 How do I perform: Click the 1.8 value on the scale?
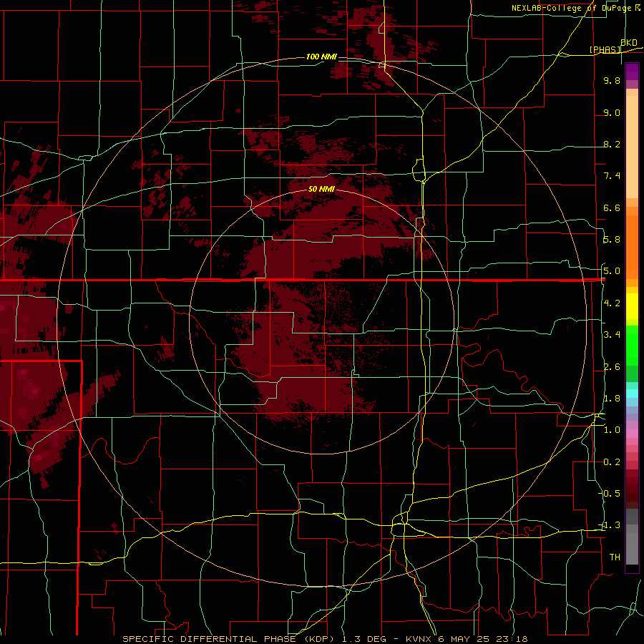coord(612,399)
